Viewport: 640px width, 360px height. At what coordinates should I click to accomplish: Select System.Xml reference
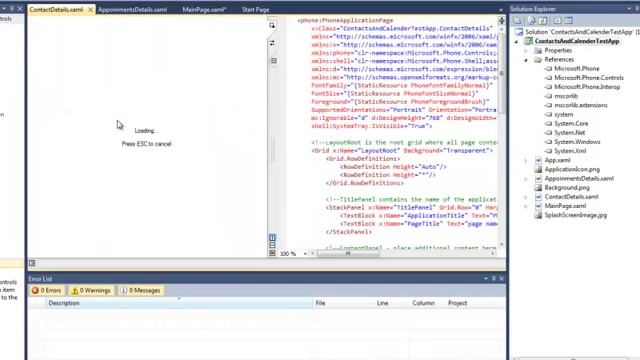coord(570,151)
